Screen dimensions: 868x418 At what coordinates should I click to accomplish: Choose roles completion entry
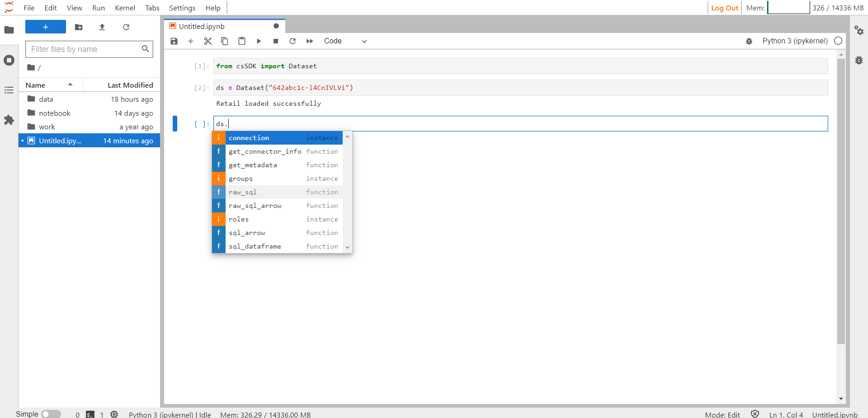point(277,219)
